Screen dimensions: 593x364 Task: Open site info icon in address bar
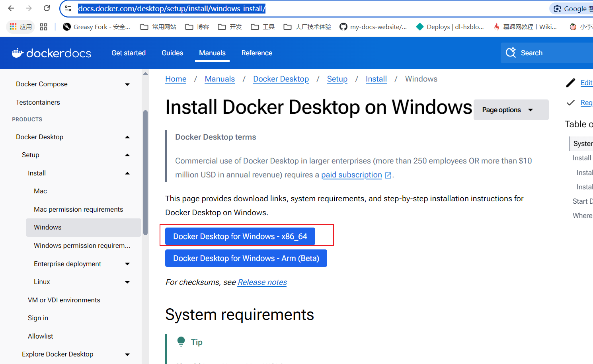(68, 8)
